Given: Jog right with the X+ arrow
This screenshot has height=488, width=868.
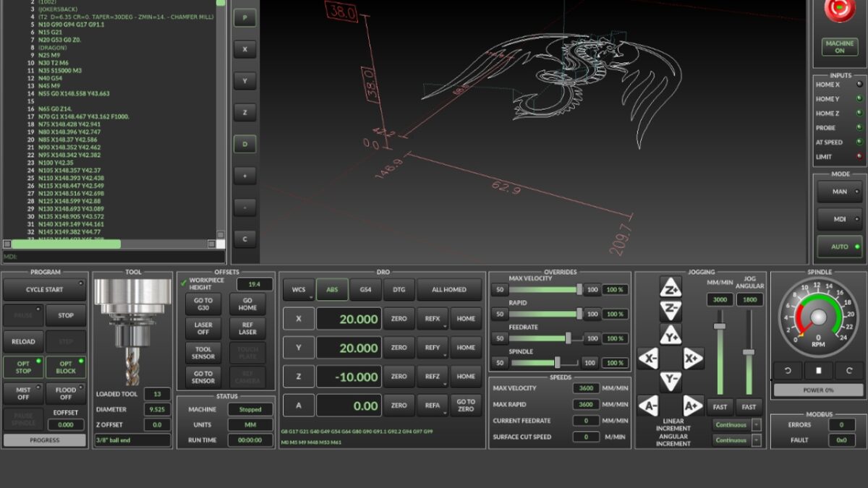Looking at the screenshot, I should coord(693,358).
